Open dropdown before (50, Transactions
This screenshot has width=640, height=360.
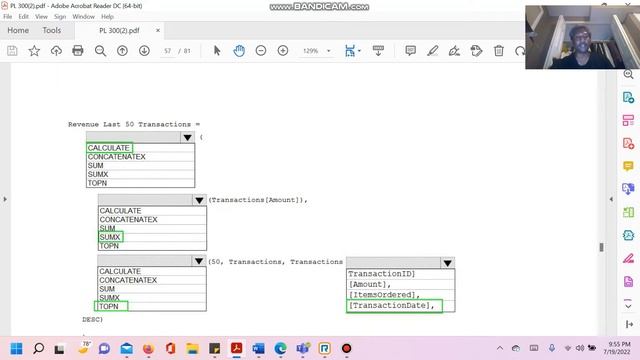199,261
